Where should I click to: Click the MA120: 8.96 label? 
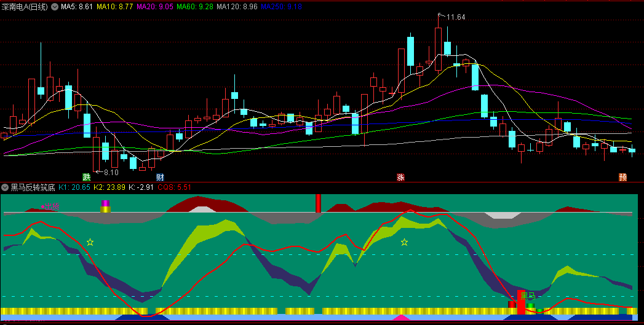[237, 7]
